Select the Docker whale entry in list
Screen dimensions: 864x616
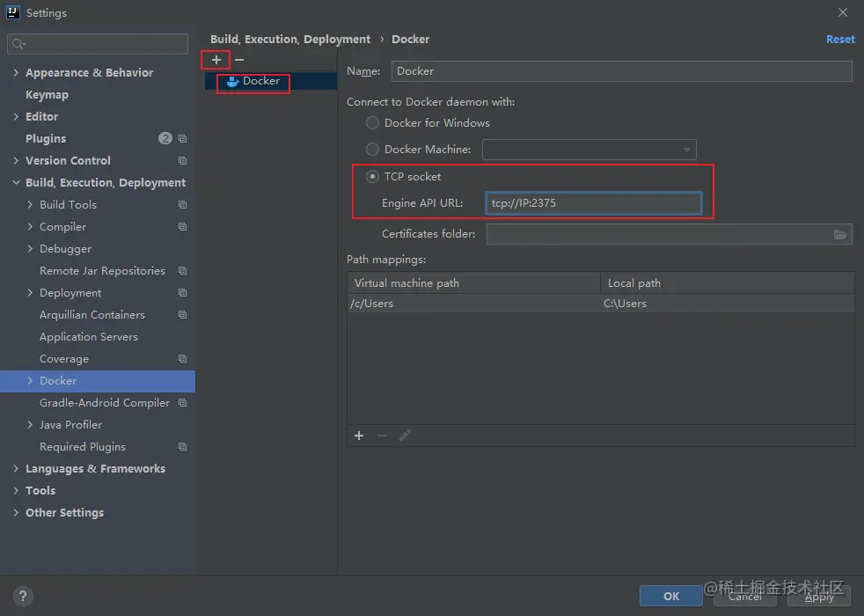click(x=253, y=81)
